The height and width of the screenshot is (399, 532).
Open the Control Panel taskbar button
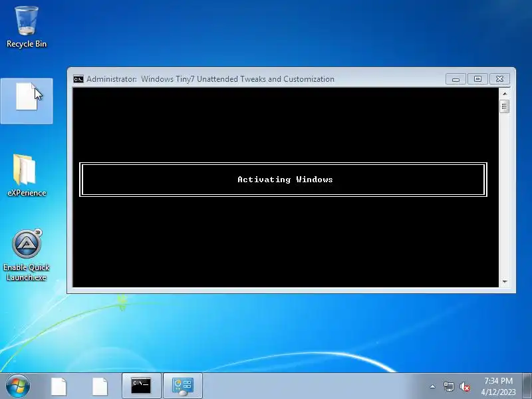coord(183,386)
